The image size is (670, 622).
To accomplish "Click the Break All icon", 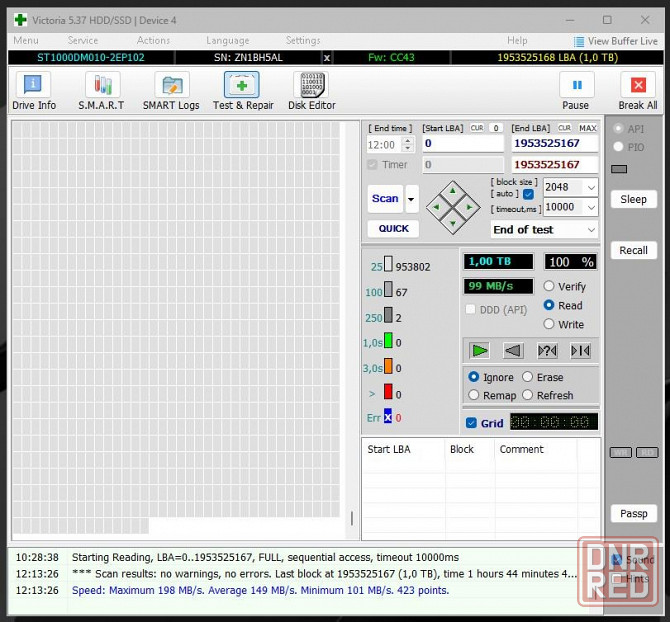I will click(x=637, y=91).
